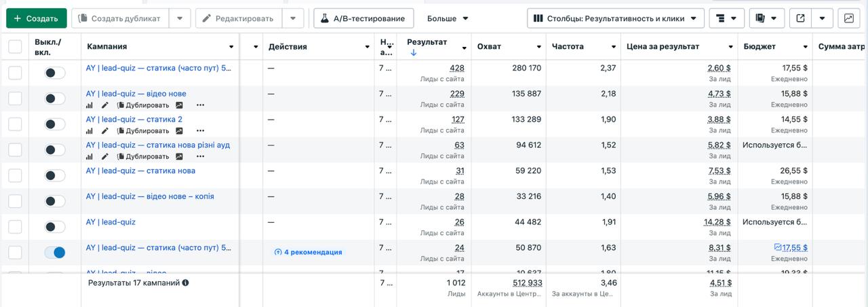Open the 'Больше' menu
This screenshot has width=868, height=307.
click(x=448, y=18)
